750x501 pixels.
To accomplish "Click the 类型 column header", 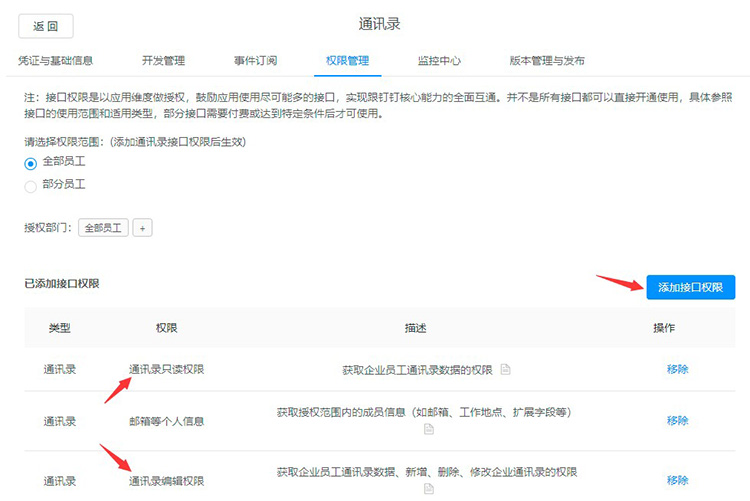I will (x=60, y=328).
